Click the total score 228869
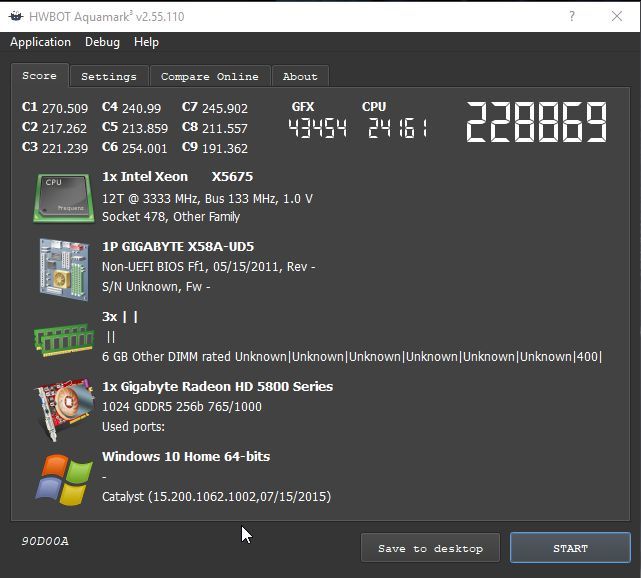The height and width of the screenshot is (578, 641). click(536, 122)
